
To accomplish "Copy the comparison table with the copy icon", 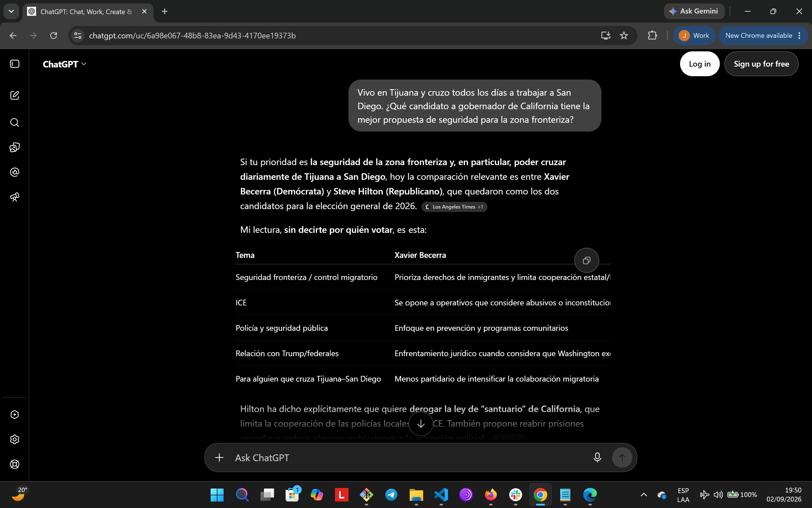I will [x=586, y=260].
